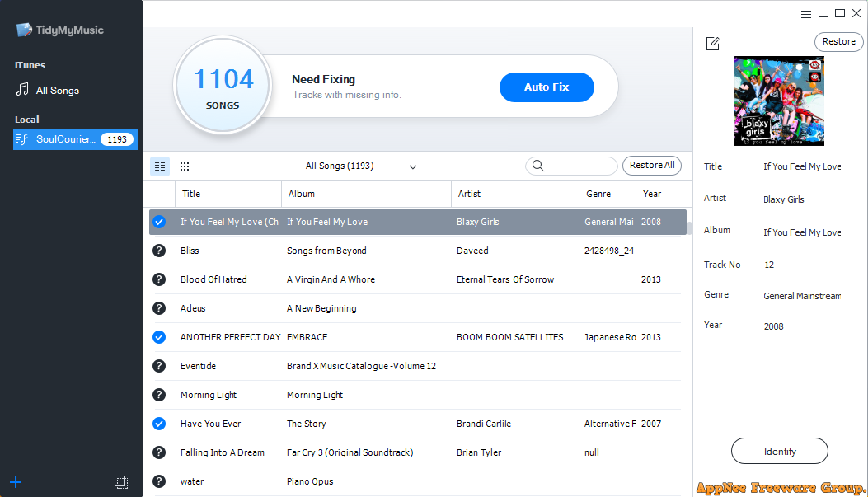
Task: Click album Piano Opus
Action: tap(310, 481)
